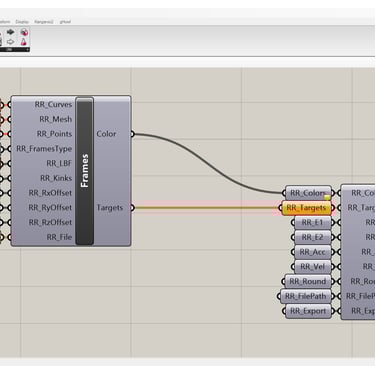Click the Frames component's black name bar
Image resolution: width=375 pixels, height=366 pixels.
click(x=84, y=171)
